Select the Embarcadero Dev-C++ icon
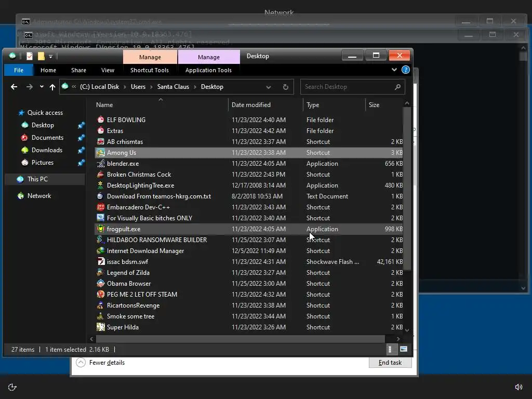Viewport: 532px width, 399px height. coord(100,207)
